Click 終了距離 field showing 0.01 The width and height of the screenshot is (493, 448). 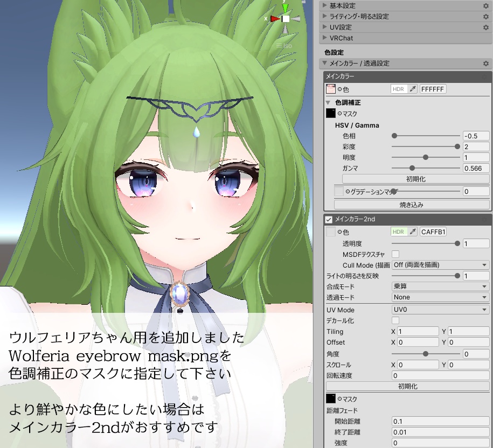coord(440,432)
